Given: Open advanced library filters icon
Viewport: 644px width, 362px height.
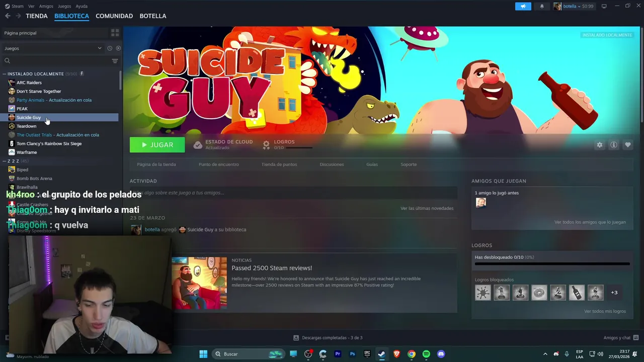Looking at the screenshot, I should coord(115,61).
